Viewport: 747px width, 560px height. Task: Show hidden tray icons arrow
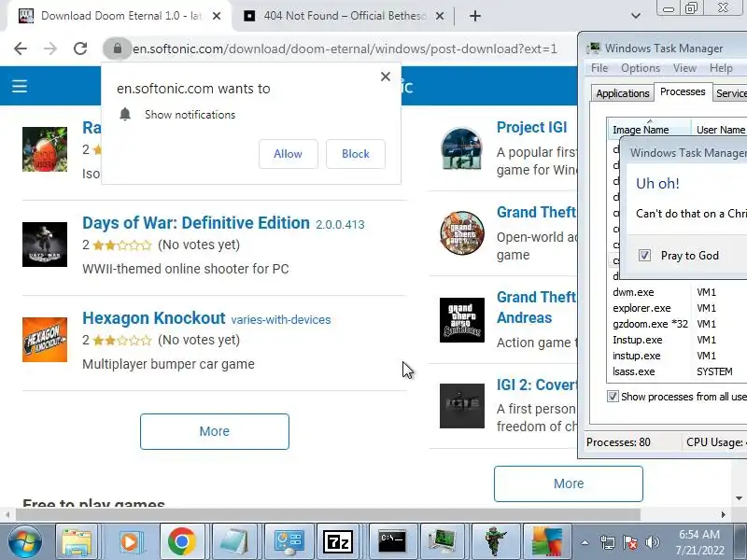click(585, 542)
